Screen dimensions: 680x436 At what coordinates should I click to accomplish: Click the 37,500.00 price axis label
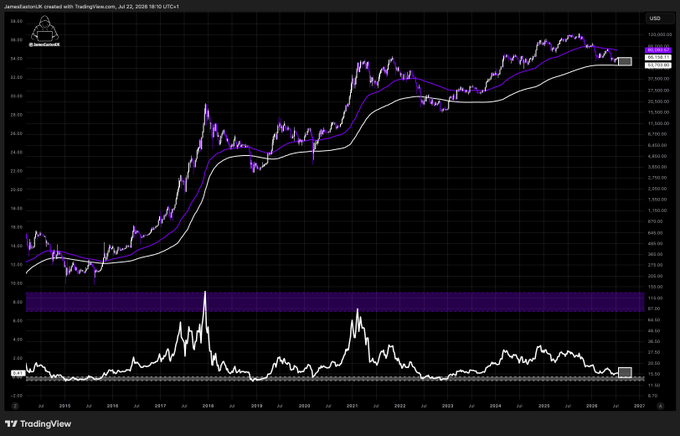(x=658, y=79)
